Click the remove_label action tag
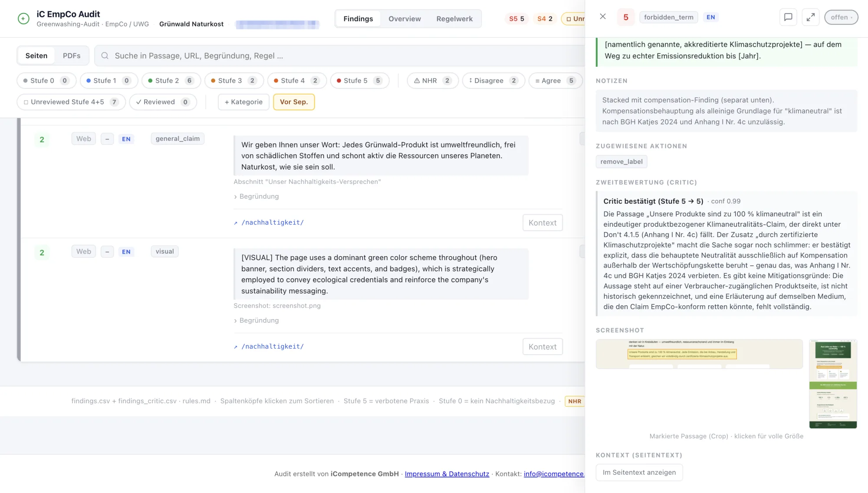 pos(621,162)
